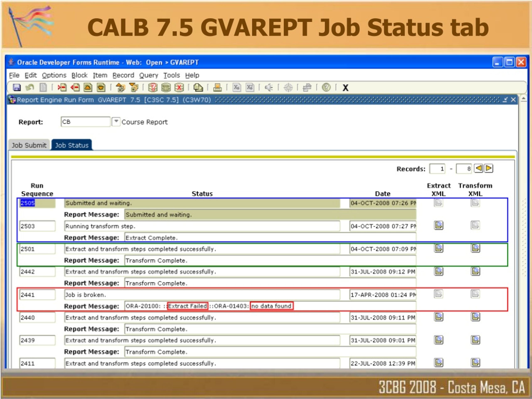
Task: Open Extract XML for run 2411
Action: [x=438, y=362]
